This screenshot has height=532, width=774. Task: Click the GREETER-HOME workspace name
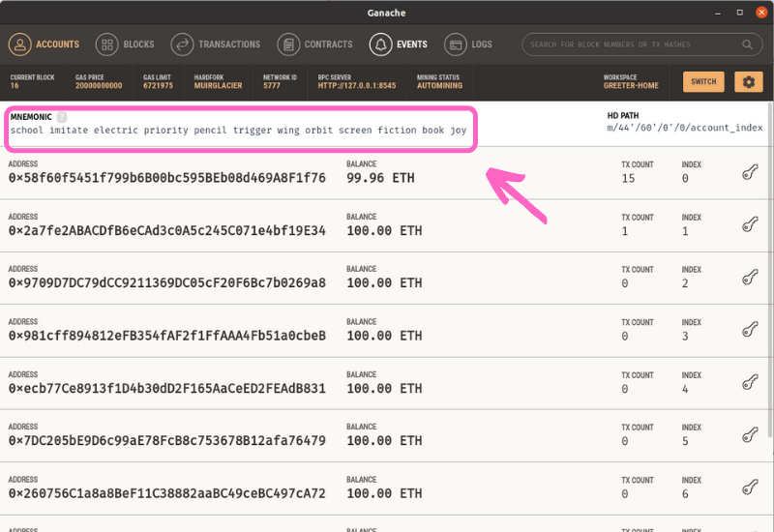631,86
